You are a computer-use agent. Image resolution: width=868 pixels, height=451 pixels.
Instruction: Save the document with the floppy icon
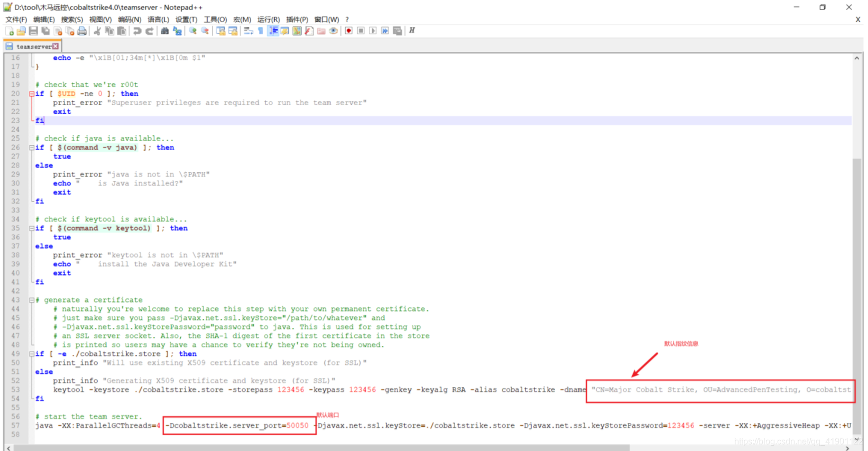point(33,31)
